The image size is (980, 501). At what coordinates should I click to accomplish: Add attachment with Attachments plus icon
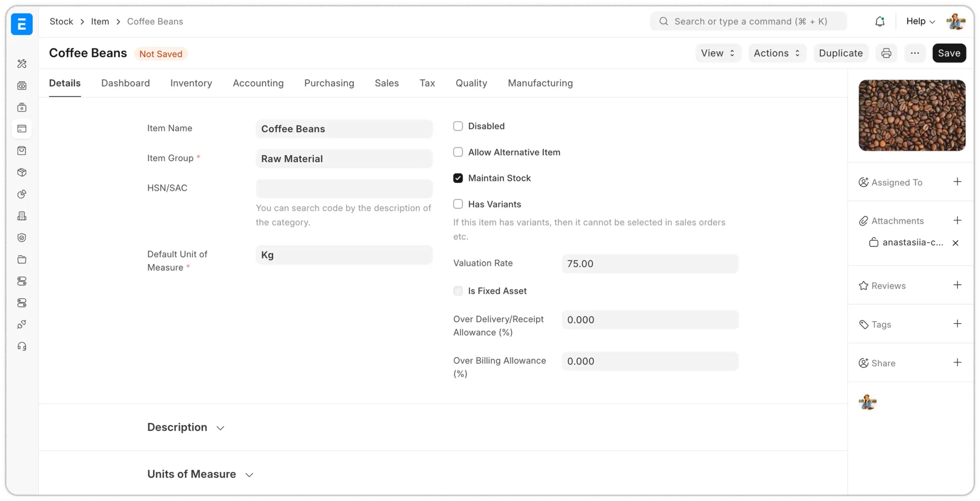pyautogui.click(x=957, y=220)
